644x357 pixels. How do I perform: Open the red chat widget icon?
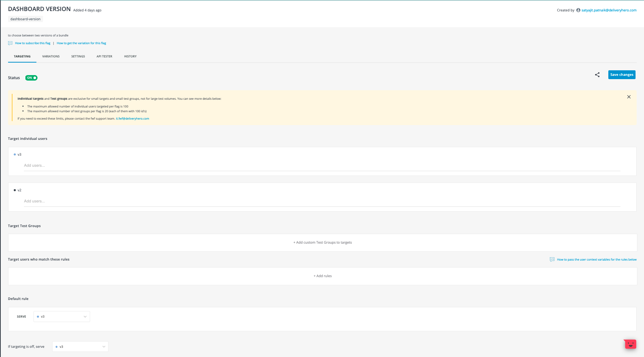point(630,344)
